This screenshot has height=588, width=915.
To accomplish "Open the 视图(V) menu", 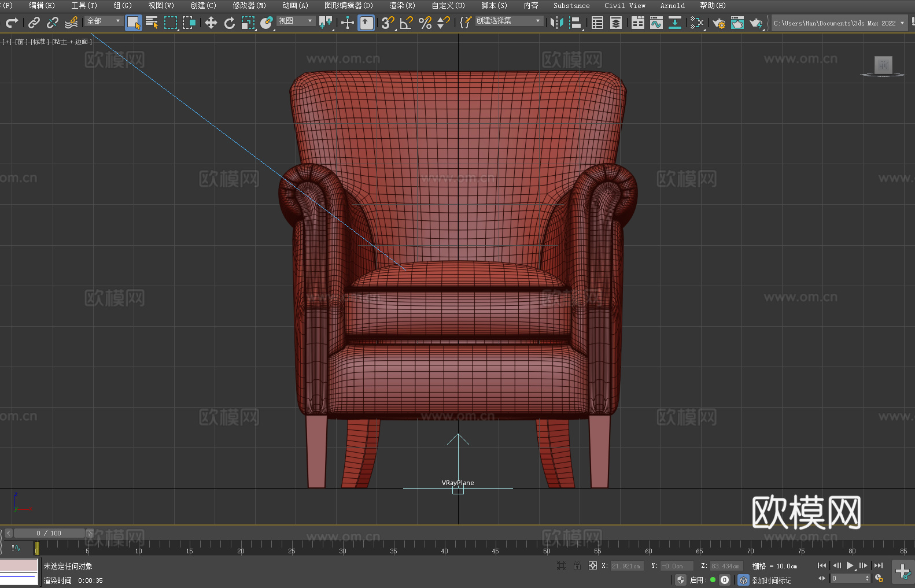I will (161, 5).
